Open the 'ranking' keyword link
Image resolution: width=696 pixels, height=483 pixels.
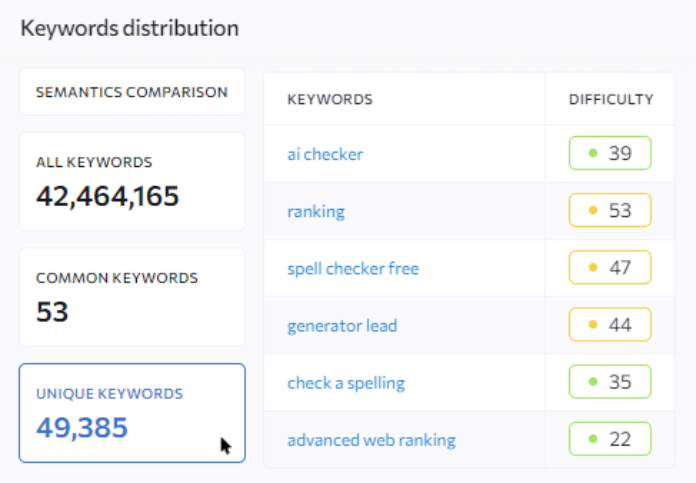316,211
